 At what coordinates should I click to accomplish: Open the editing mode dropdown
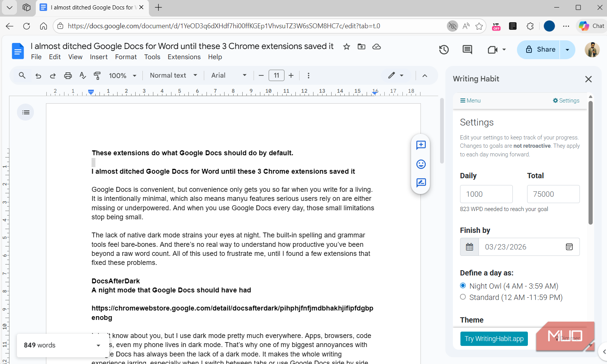point(396,75)
